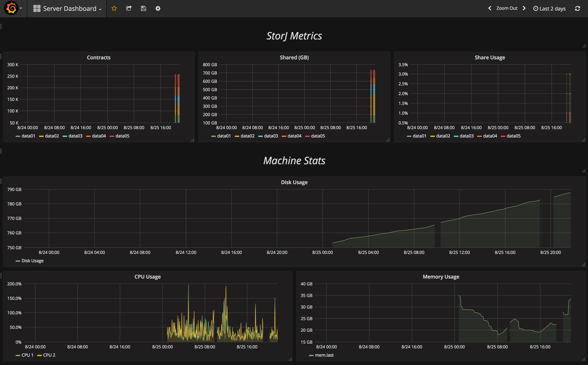Click resize handle of CPU Usage panel
The height and width of the screenshot is (365, 588).
pos(290,359)
